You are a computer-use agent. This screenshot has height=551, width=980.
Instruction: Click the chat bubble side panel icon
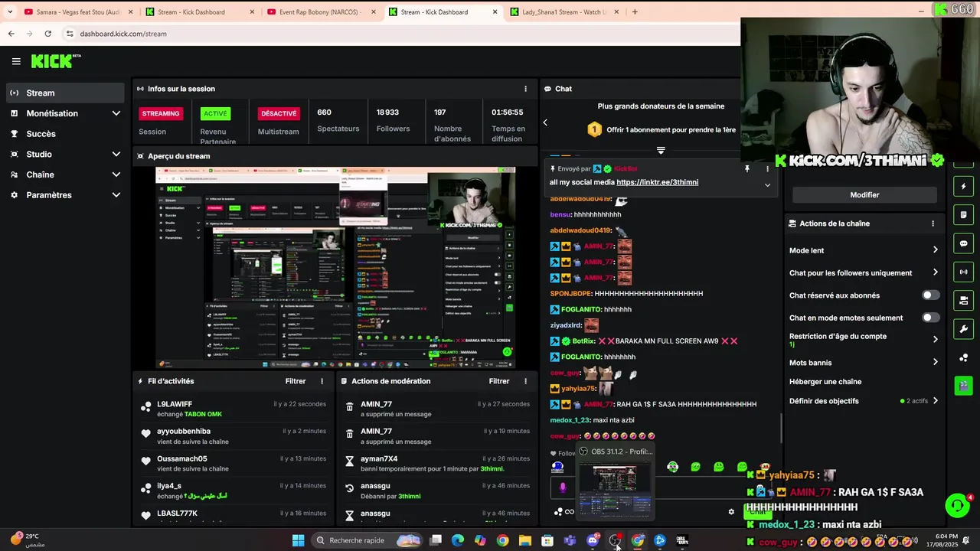963,243
